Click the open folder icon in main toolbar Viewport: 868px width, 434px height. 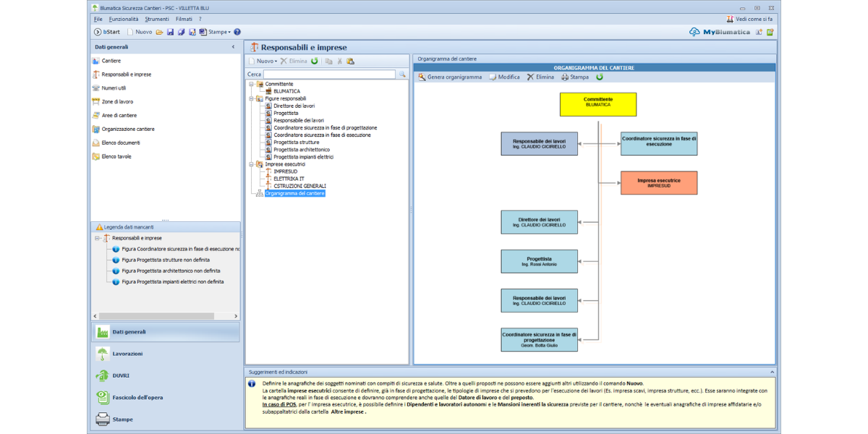click(x=159, y=32)
